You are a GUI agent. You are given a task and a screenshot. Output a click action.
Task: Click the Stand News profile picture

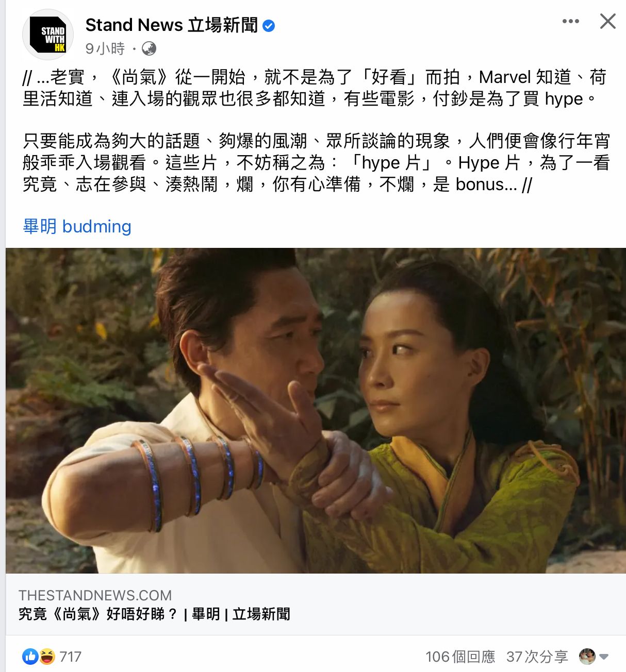[47, 35]
